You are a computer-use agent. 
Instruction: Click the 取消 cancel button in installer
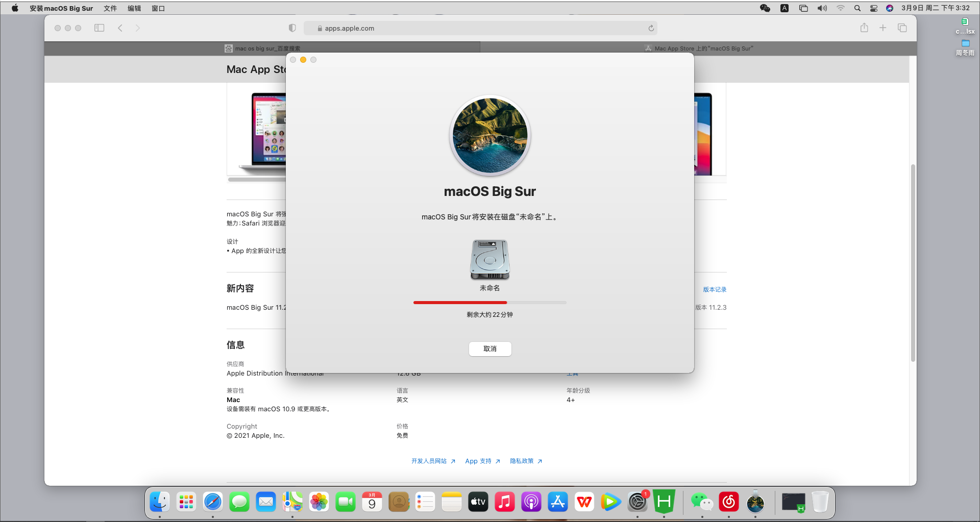click(490, 349)
